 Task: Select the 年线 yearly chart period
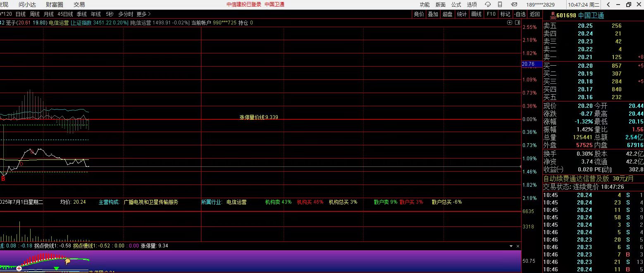pyautogui.click(x=96, y=14)
